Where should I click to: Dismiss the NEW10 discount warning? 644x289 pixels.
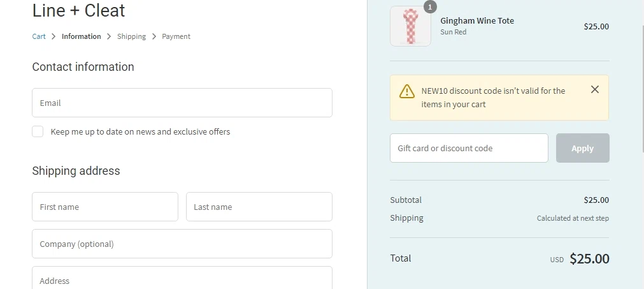coord(594,89)
